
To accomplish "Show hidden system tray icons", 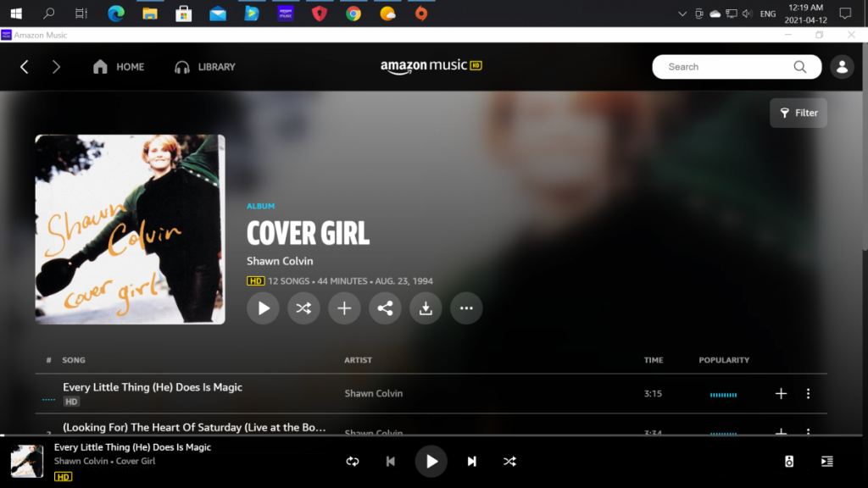I will point(682,14).
